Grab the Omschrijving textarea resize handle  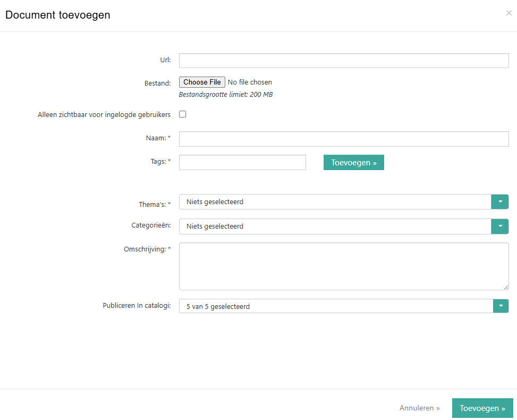(x=506, y=287)
